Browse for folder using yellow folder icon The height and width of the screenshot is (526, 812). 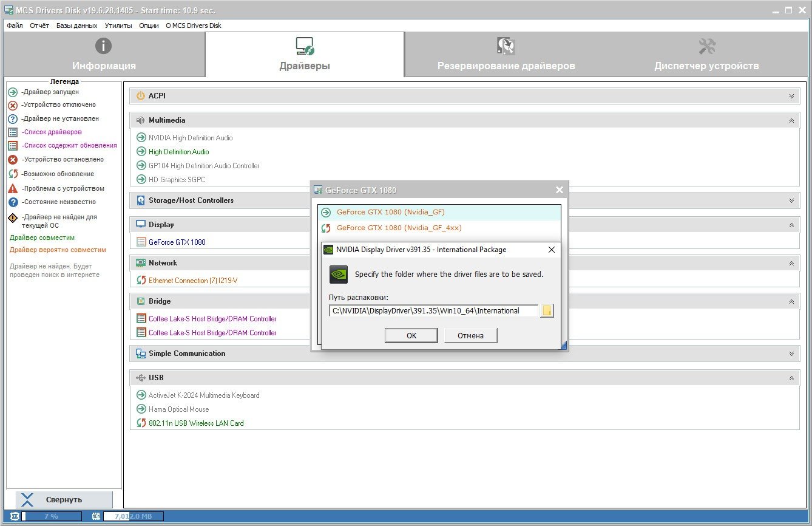click(x=547, y=311)
